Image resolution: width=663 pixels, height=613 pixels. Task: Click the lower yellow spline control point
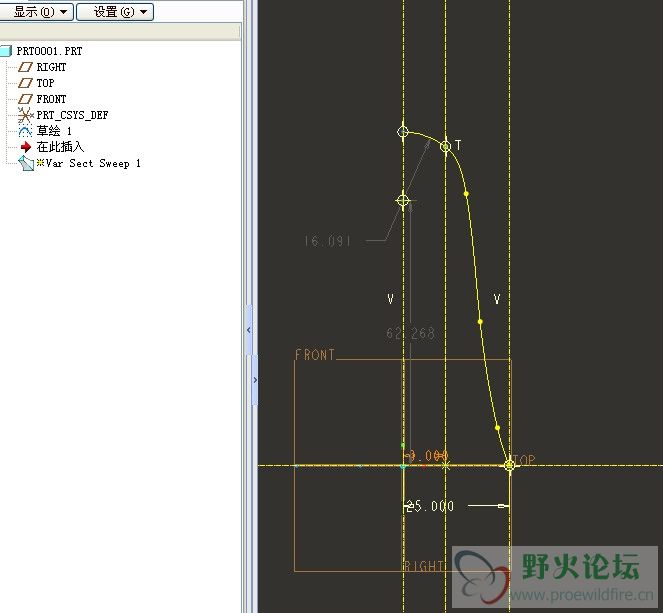pyautogui.click(x=497, y=428)
